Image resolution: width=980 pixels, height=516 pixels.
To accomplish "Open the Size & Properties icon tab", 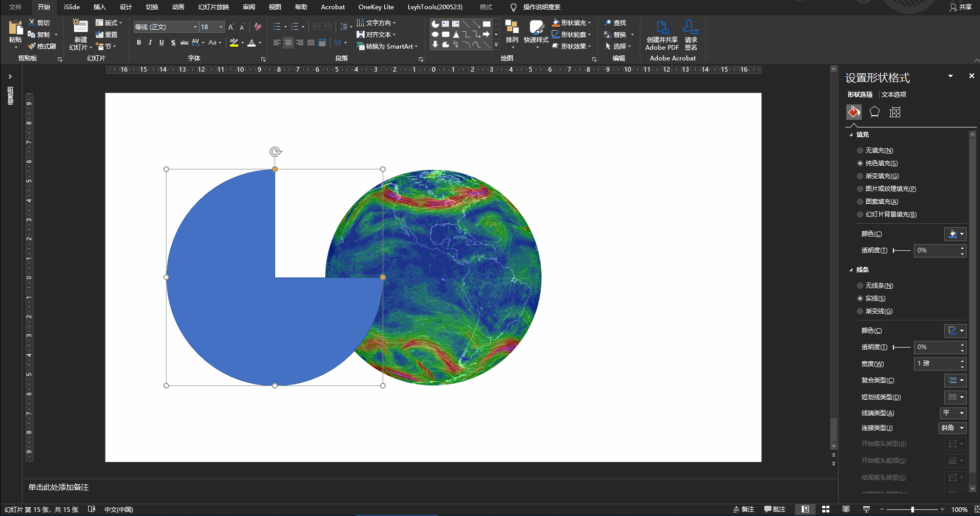I will (894, 112).
